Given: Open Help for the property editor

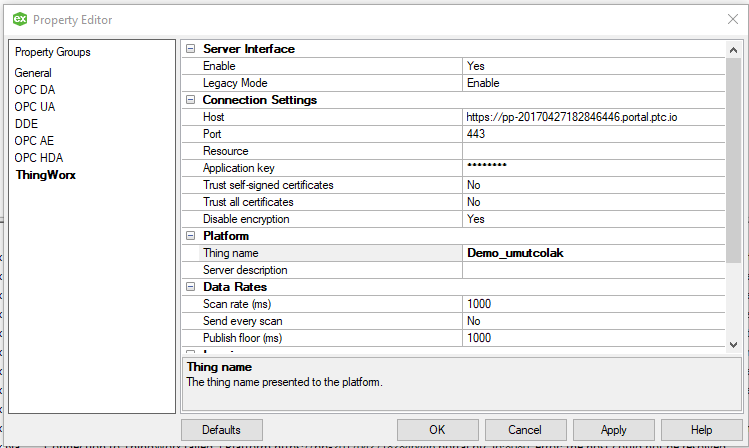Looking at the screenshot, I should [702, 430].
